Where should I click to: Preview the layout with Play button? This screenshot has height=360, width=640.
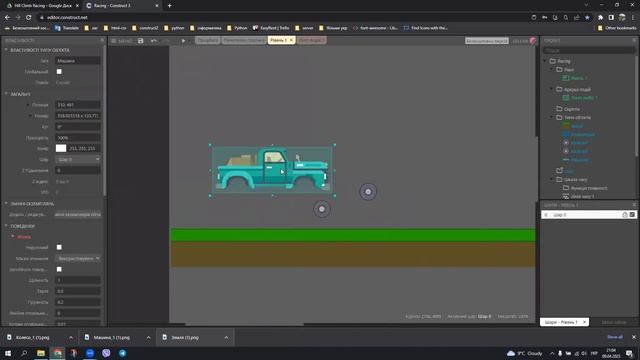(x=183, y=41)
